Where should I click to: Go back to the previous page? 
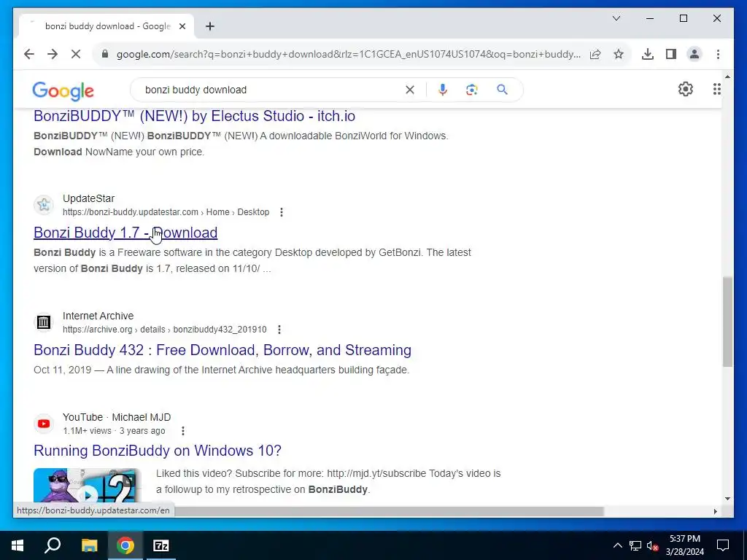29,54
